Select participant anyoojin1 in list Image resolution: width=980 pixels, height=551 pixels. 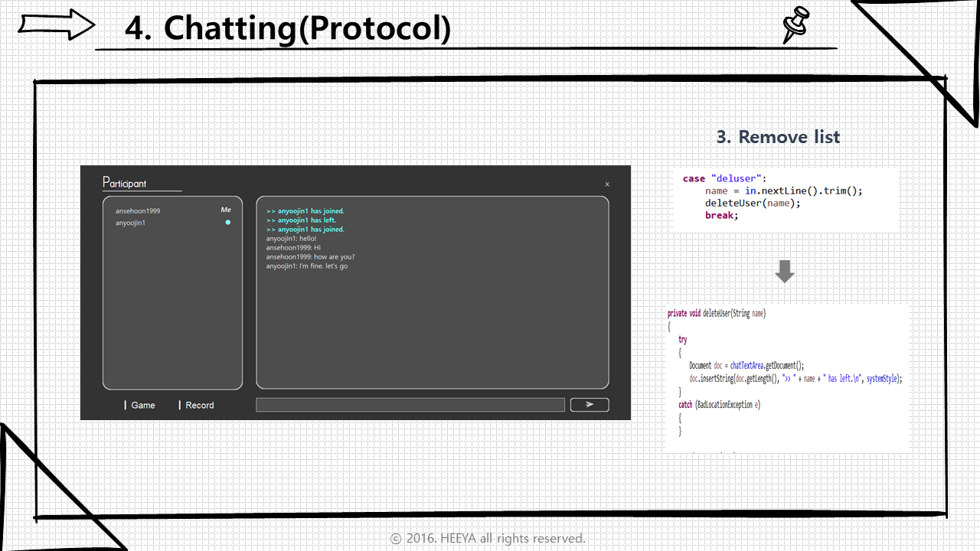point(130,223)
